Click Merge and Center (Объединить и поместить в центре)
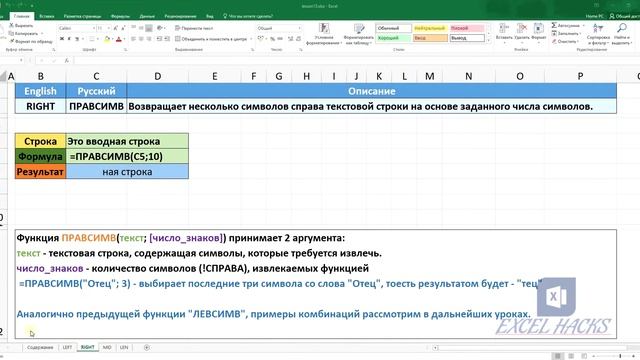The height and width of the screenshot is (360, 640). 211,39
